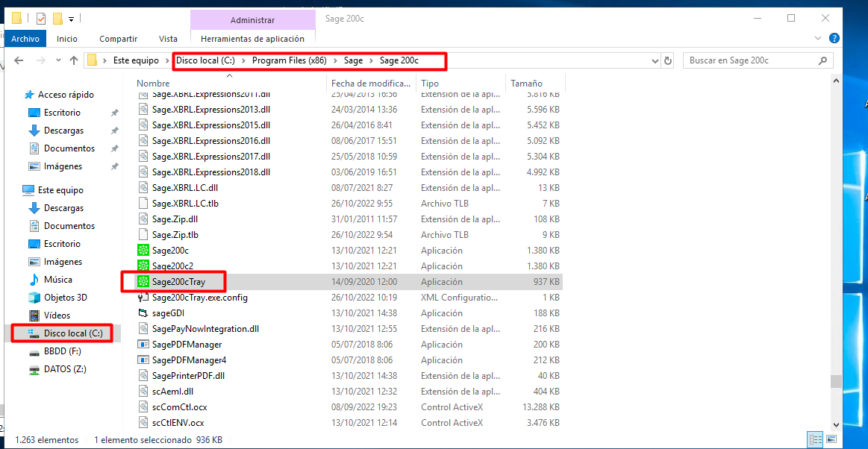Viewport: 868px width, 449px height.
Task: Expand the ribbon with chevron
Action: tap(819, 38)
